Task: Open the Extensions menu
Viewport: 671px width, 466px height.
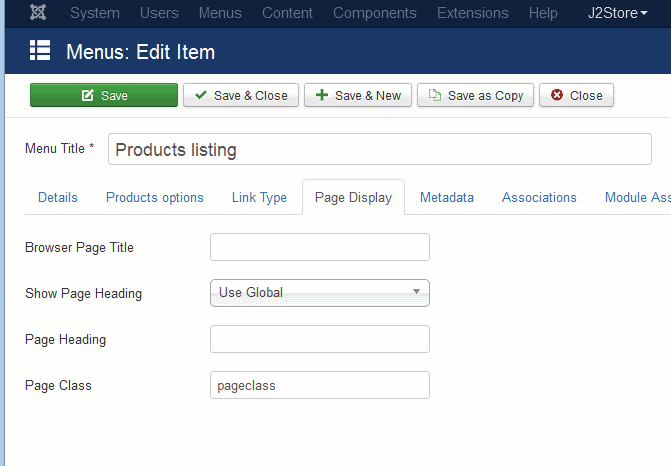Action: point(472,13)
